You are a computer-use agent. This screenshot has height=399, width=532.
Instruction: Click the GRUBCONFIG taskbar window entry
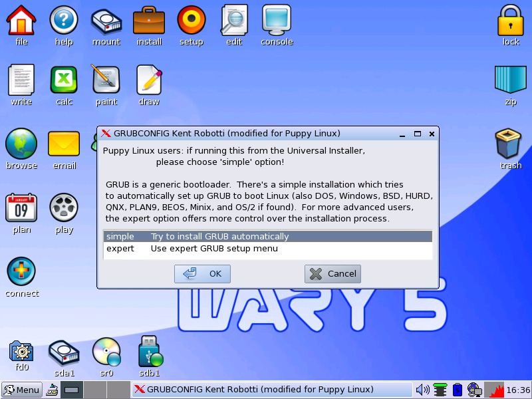coord(271,390)
